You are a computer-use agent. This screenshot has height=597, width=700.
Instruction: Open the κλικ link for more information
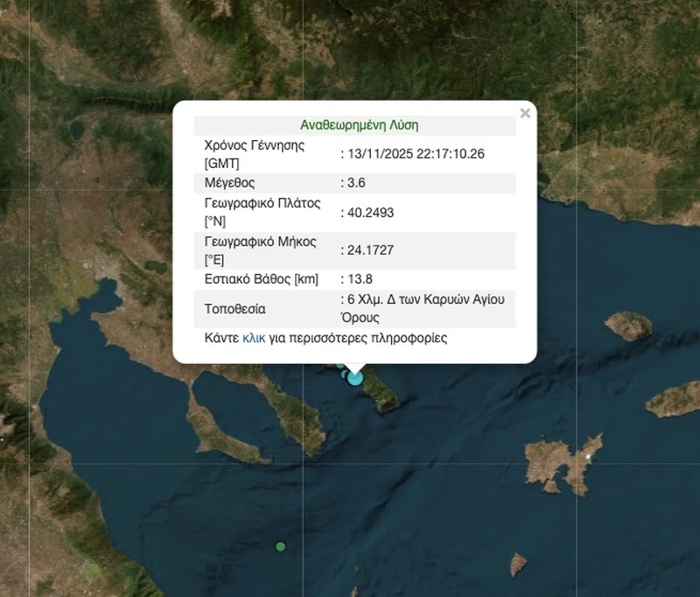pos(254,338)
